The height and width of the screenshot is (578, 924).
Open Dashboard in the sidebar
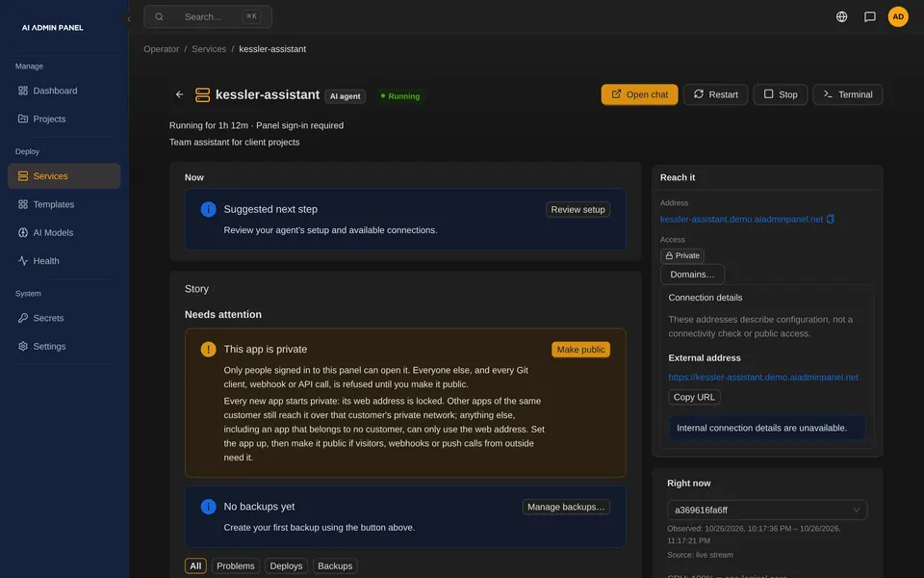[x=64, y=91]
